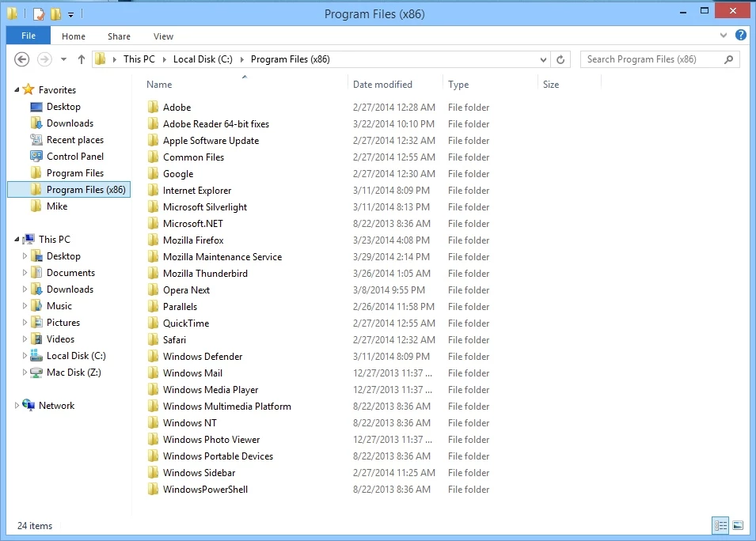The image size is (756, 541).
Task: Expand the Network tree node
Action: click(17, 405)
